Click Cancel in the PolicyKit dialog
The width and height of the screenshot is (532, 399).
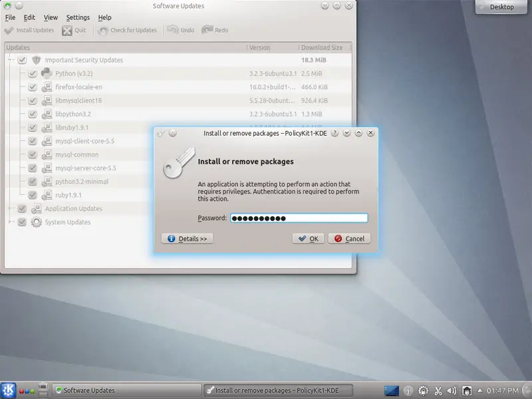(x=349, y=239)
